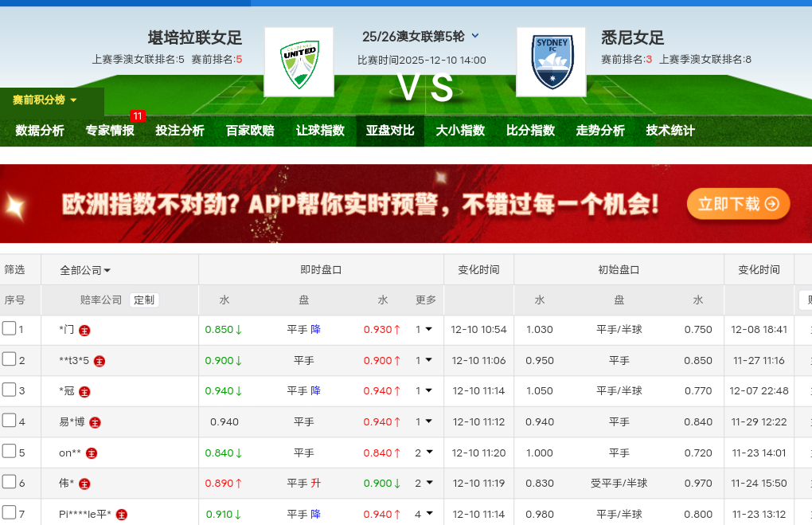Click the 定制 customize button

144,300
